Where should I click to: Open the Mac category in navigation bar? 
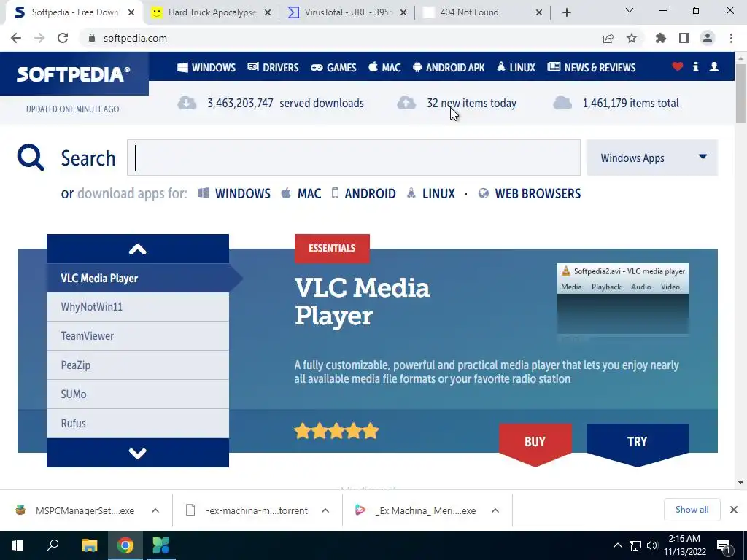tap(384, 68)
